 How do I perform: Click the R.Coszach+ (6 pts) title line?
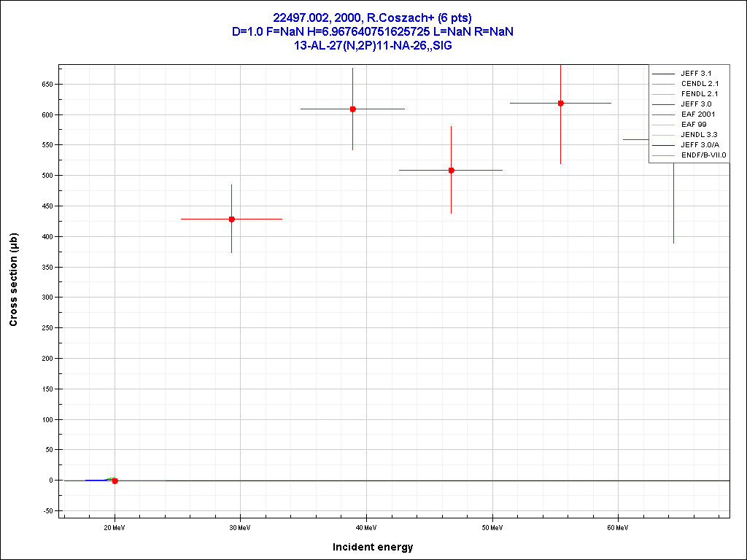tap(373, 17)
